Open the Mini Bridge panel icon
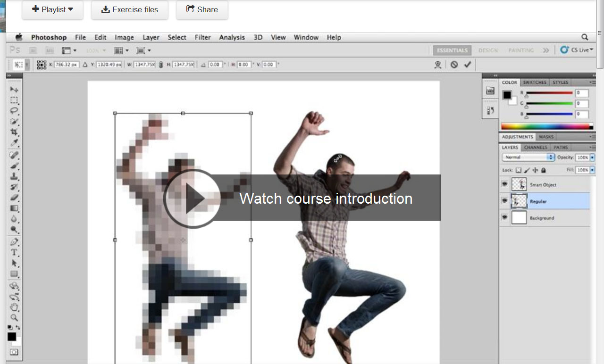The image size is (604, 364). pyautogui.click(x=490, y=91)
